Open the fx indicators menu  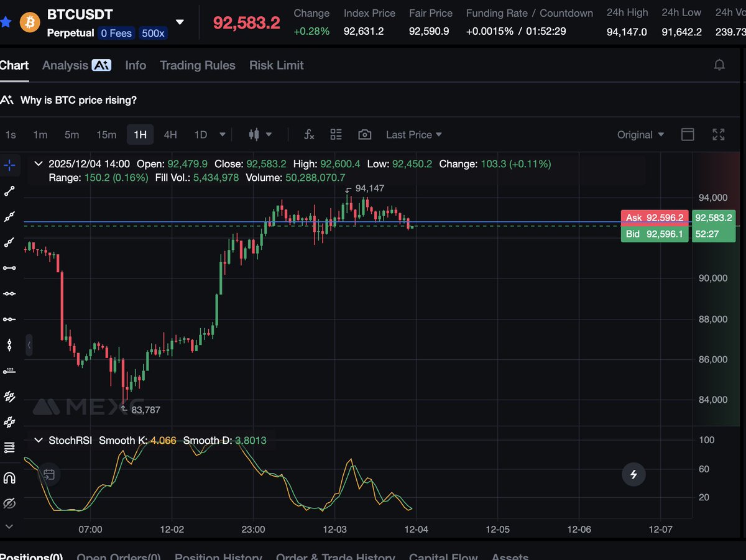tap(309, 134)
